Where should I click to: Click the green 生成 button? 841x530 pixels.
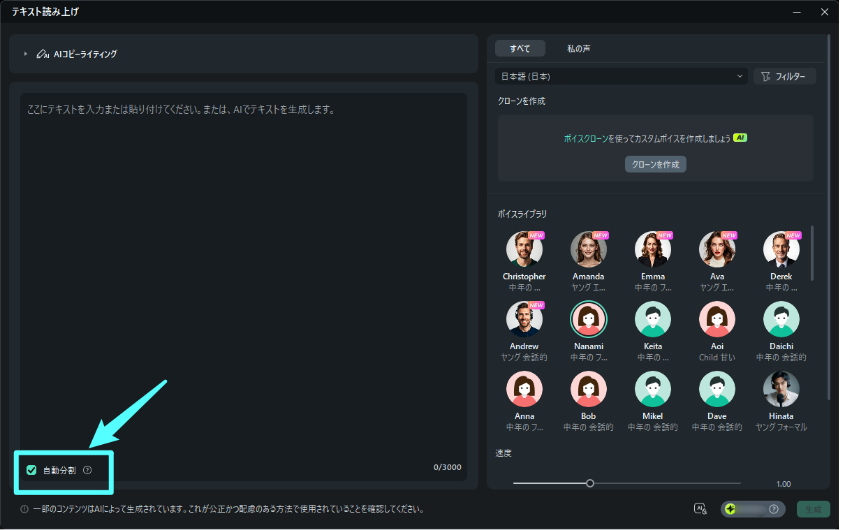pyautogui.click(x=813, y=509)
